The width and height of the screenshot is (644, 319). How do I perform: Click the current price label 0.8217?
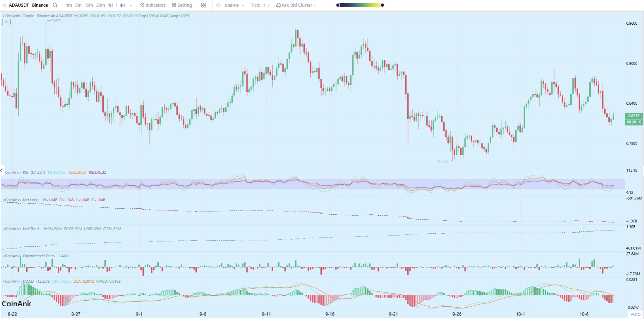[x=633, y=116]
